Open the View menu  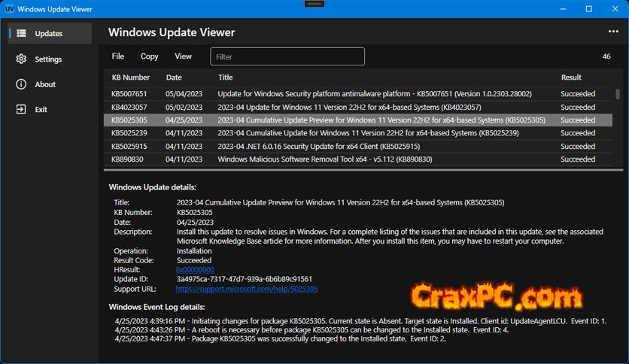[183, 56]
